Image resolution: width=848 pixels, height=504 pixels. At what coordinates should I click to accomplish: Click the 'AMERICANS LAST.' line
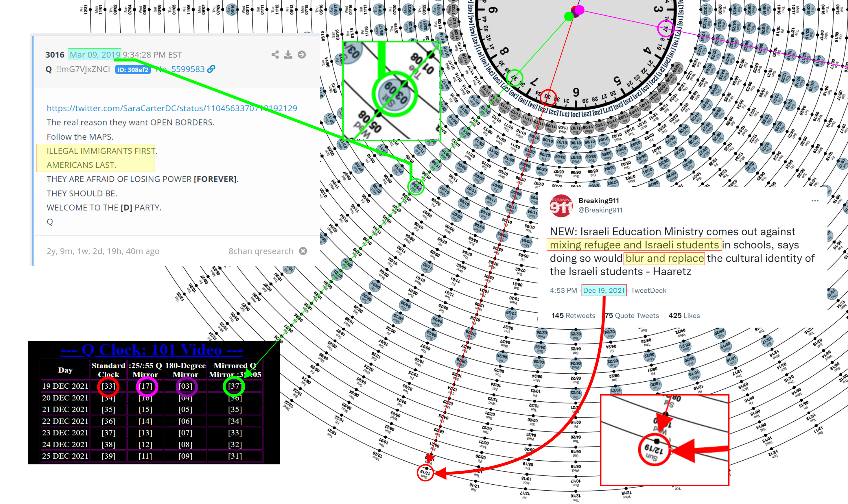click(81, 165)
